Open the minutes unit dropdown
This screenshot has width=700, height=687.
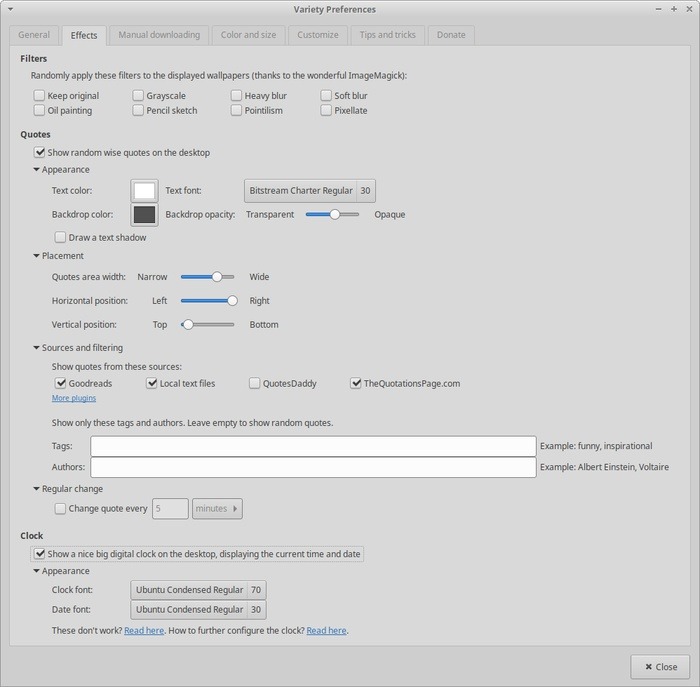[x=217, y=509]
